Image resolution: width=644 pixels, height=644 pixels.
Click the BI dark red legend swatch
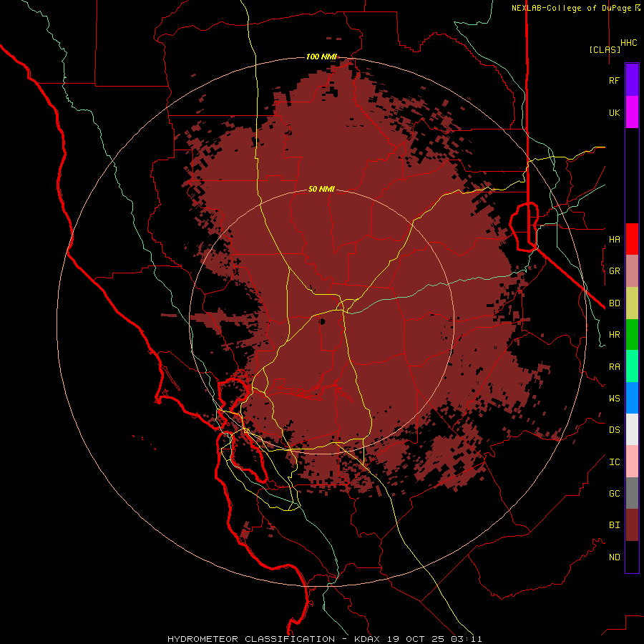(632, 525)
